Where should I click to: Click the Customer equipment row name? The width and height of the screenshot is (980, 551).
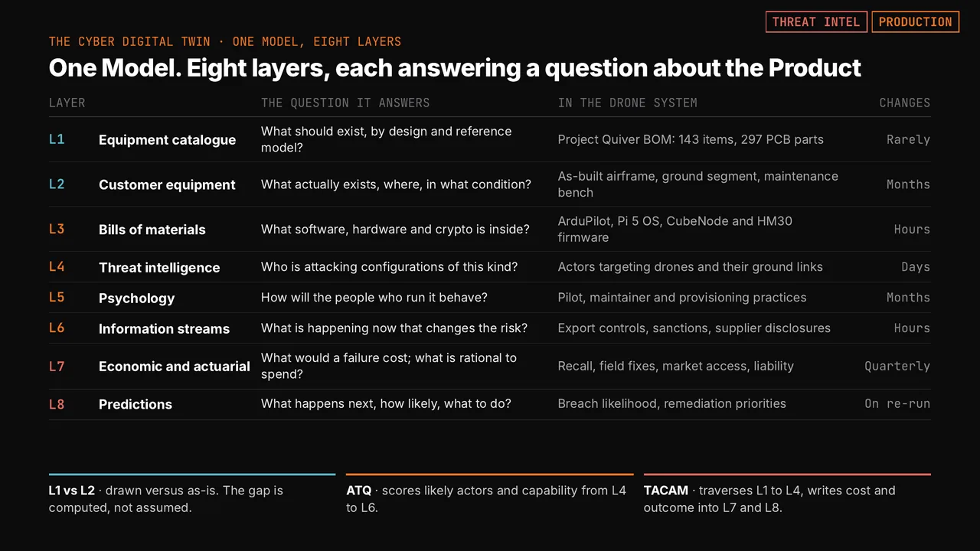[x=167, y=184]
